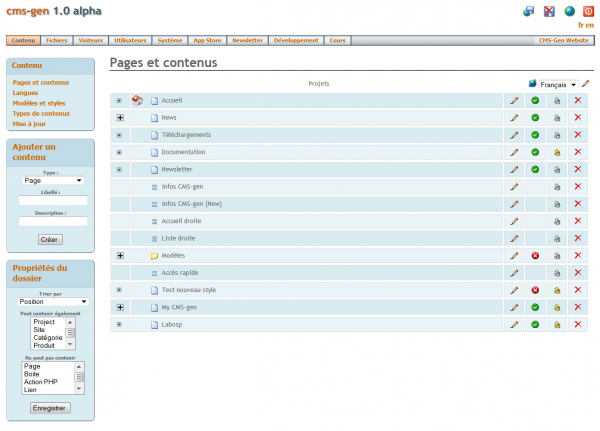
Task: Click the tree marker beside Labosp
Action: (x=119, y=325)
